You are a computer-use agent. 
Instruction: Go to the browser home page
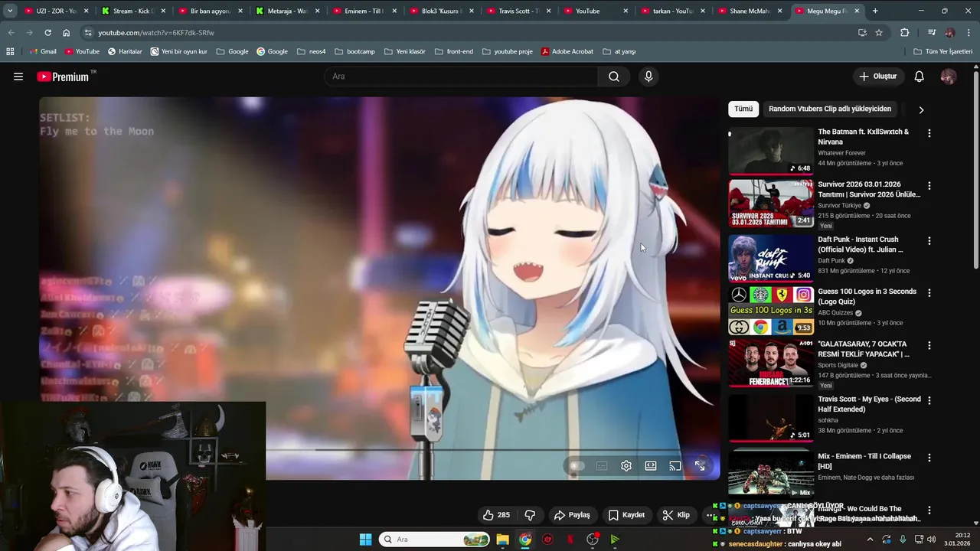[x=67, y=33]
